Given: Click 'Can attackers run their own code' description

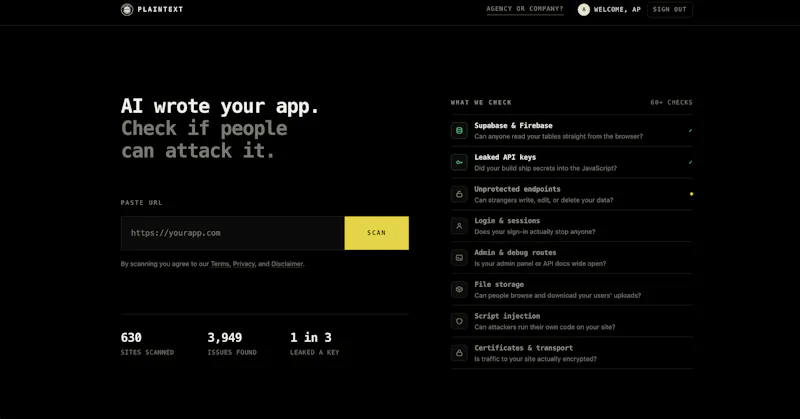Looking at the screenshot, I should click(x=545, y=327).
